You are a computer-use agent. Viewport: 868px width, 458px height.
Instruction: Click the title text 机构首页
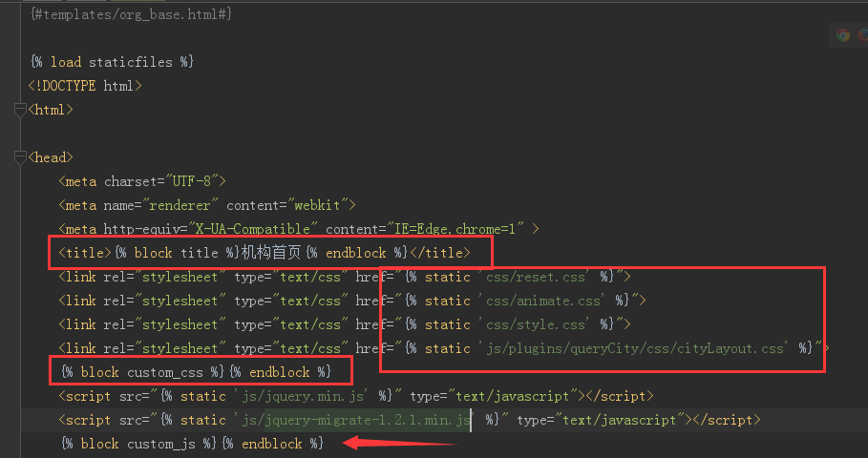271,253
